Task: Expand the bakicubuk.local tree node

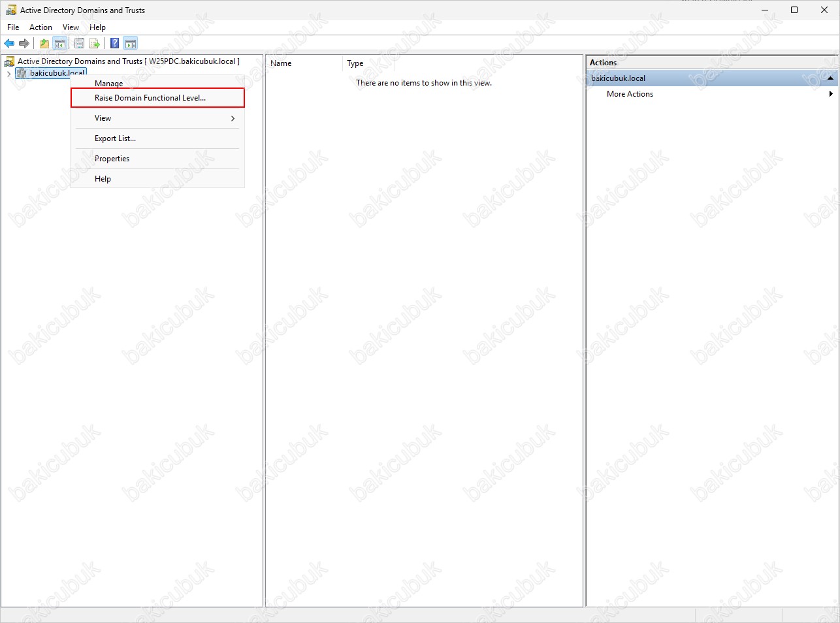Action: [9, 74]
